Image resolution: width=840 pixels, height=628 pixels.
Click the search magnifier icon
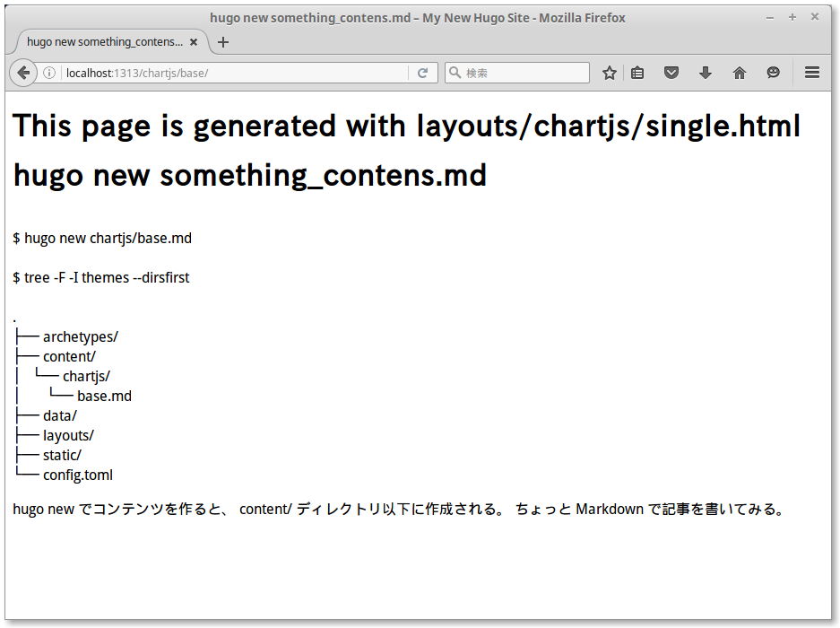point(455,73)
